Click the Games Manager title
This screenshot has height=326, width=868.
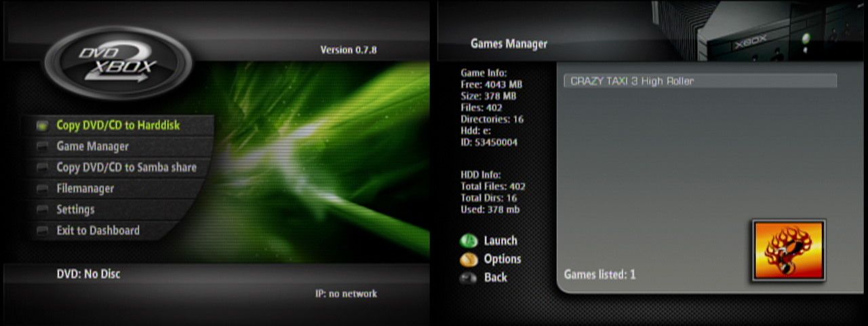509,43
